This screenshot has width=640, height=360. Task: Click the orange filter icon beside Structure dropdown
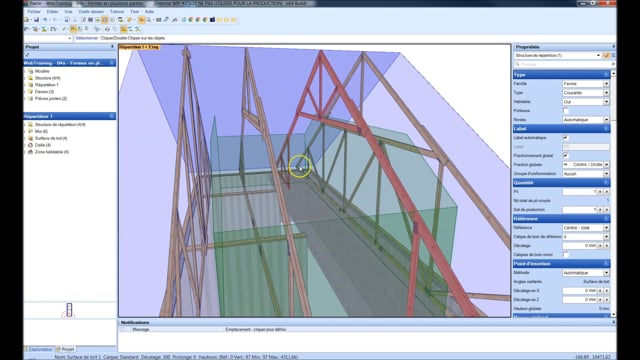coord(606,55)
